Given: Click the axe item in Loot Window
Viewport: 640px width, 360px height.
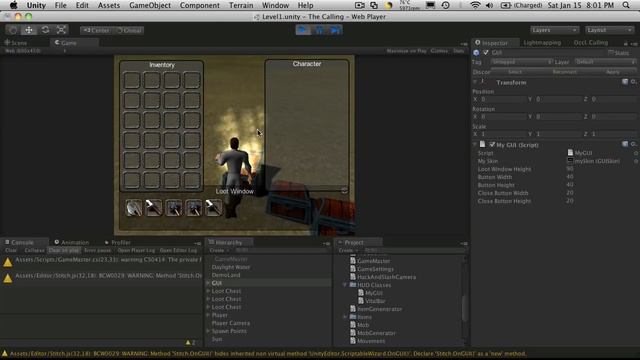Looking at the screenshot, I should click(x=133, y=208).
